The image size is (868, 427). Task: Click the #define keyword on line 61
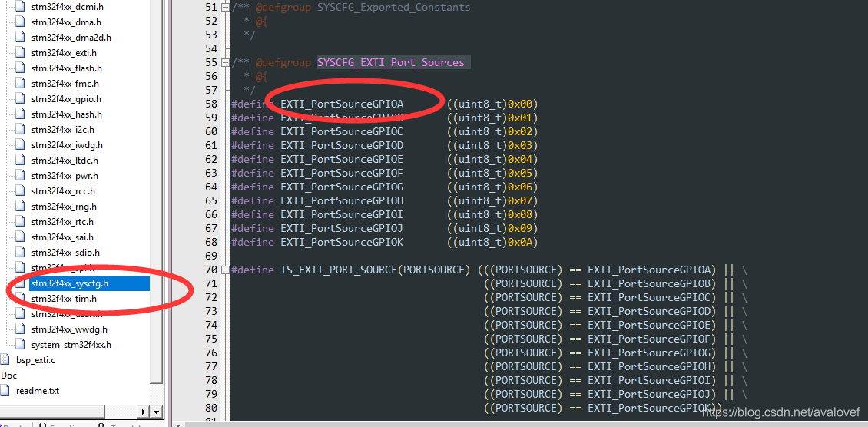point(253,145)
